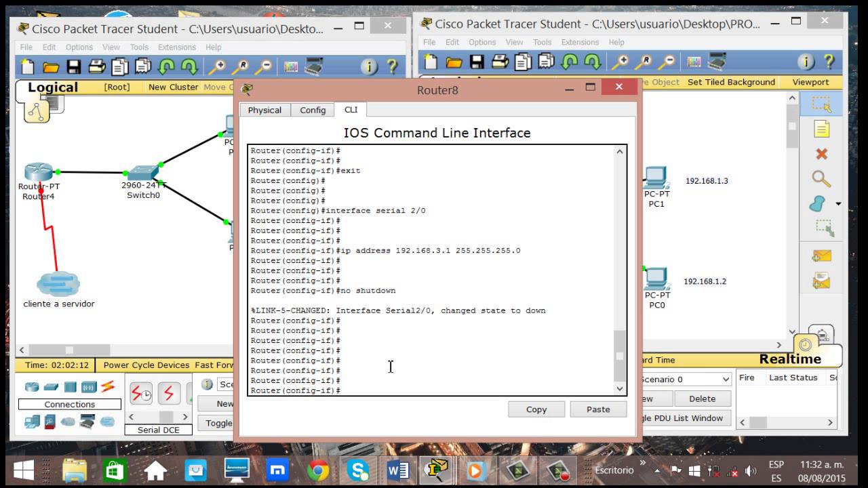Select Switches device category icon
Image resolution: width=868 pixels, height=488 pixels.
pos(52,387)
